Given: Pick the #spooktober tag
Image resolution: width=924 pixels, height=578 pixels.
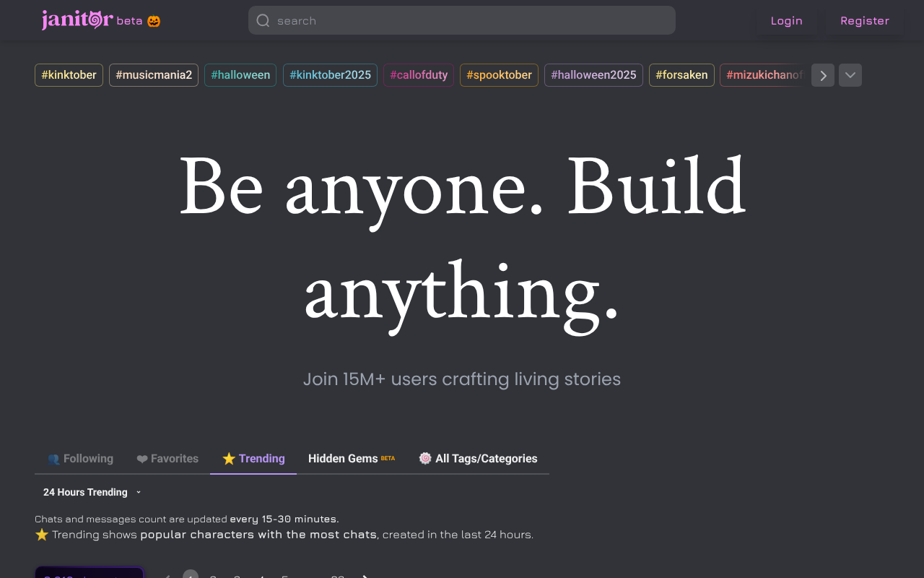Looking at the screenshot, I should coord(499,75).
